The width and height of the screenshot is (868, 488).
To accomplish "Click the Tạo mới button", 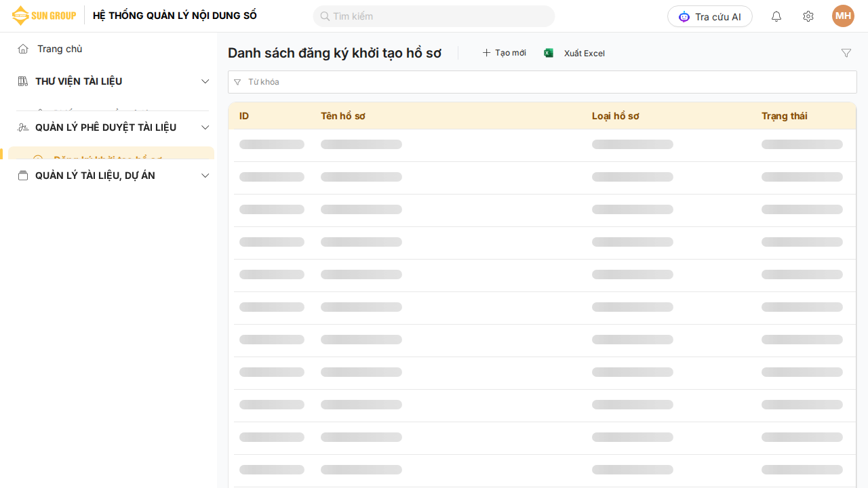I will pyautogui.click(x=504, y=53).
